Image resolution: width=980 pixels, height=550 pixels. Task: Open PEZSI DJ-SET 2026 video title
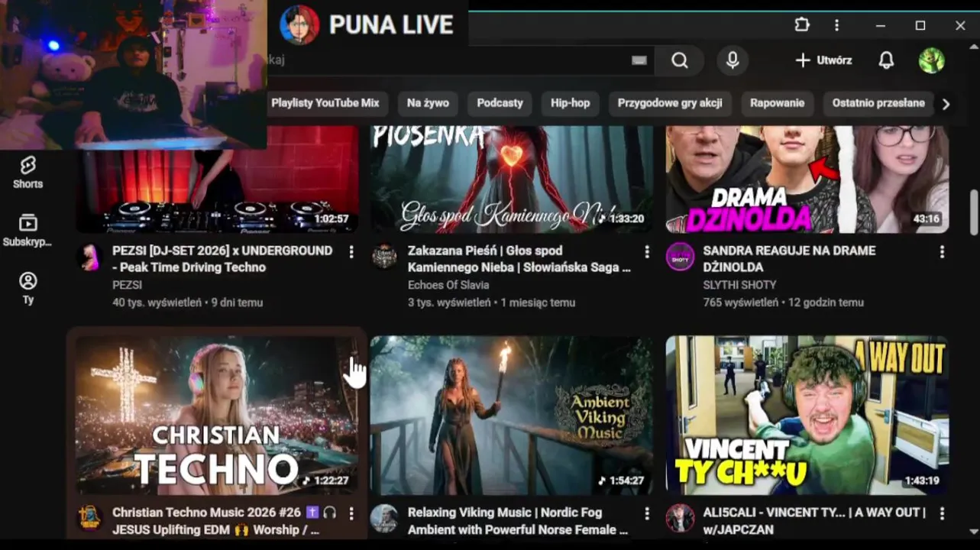[222, 259]
